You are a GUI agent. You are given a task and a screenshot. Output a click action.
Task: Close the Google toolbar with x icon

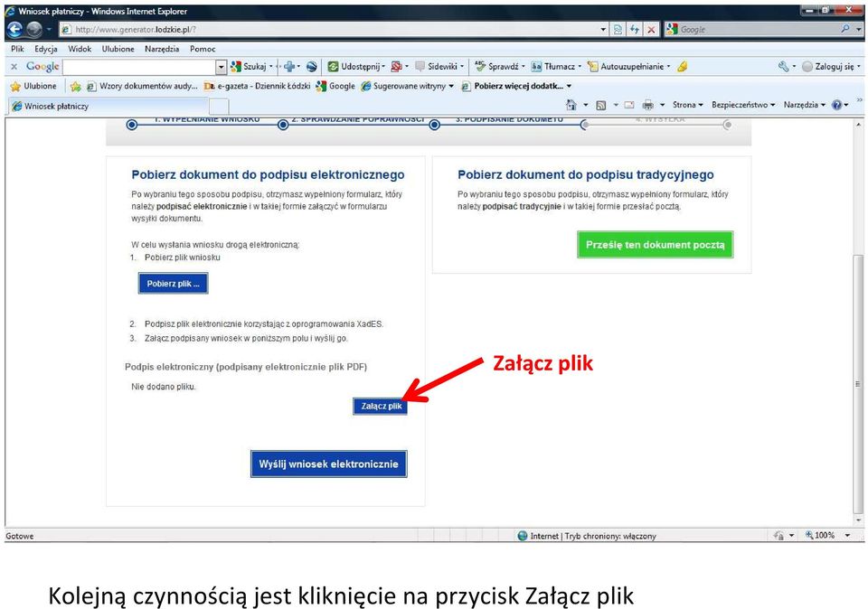14,66
